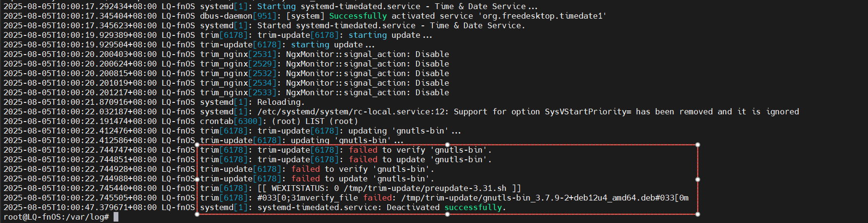Click the crontab PID [6300]
868x223 pixels.
(248, 121)
